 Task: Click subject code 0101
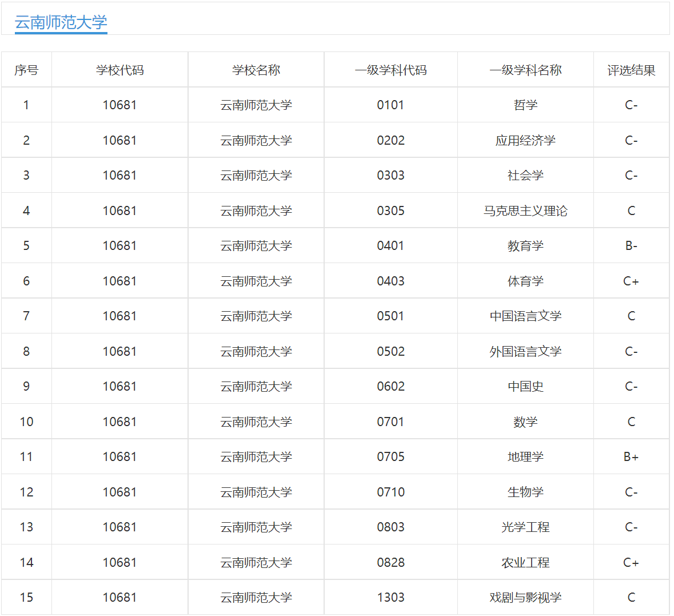tap(390, 105)
